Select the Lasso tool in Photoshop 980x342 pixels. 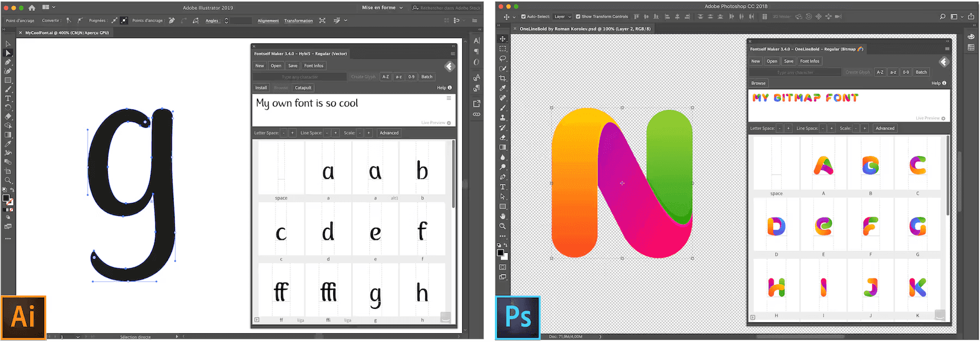(503, 58)
